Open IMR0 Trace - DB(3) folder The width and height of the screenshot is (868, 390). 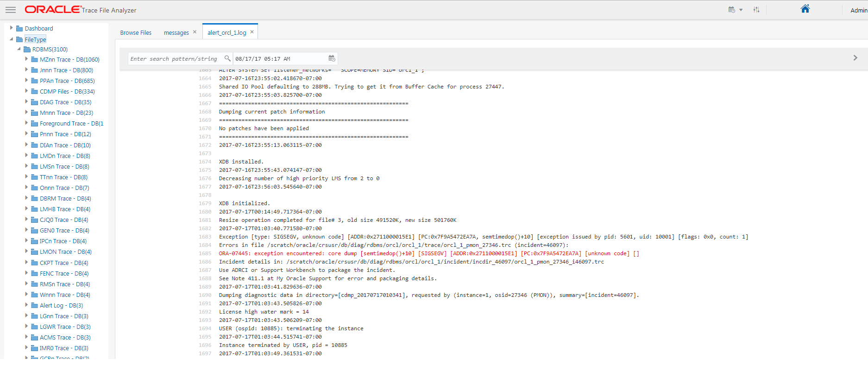64,348
